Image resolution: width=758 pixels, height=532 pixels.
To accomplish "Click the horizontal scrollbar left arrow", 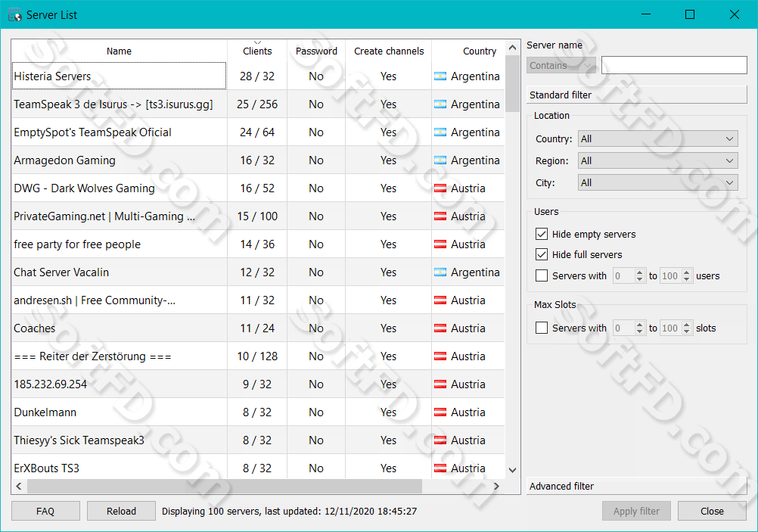I will click(x=19, y=486).
